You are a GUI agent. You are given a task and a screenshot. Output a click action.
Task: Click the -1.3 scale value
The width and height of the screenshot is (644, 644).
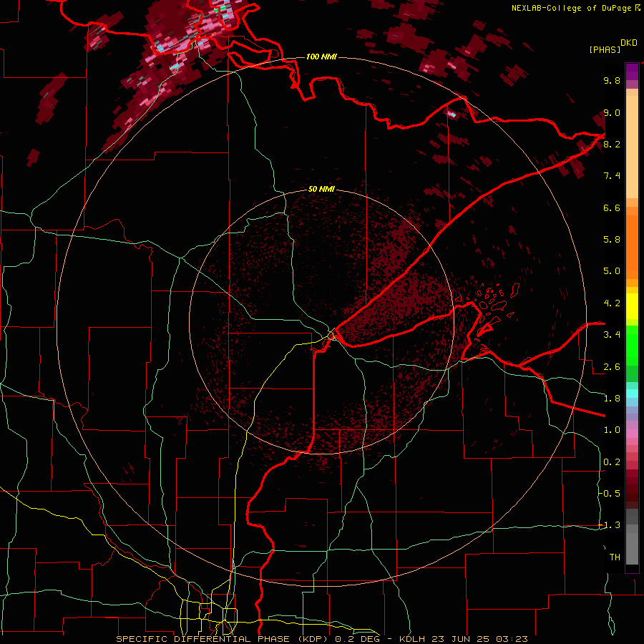[610, 525]
